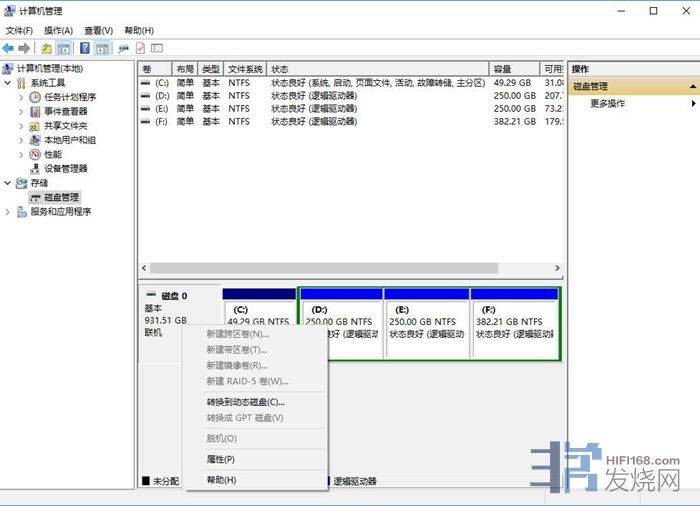
Task: Select 事件查看器 in the left tree
Action: 65,112
